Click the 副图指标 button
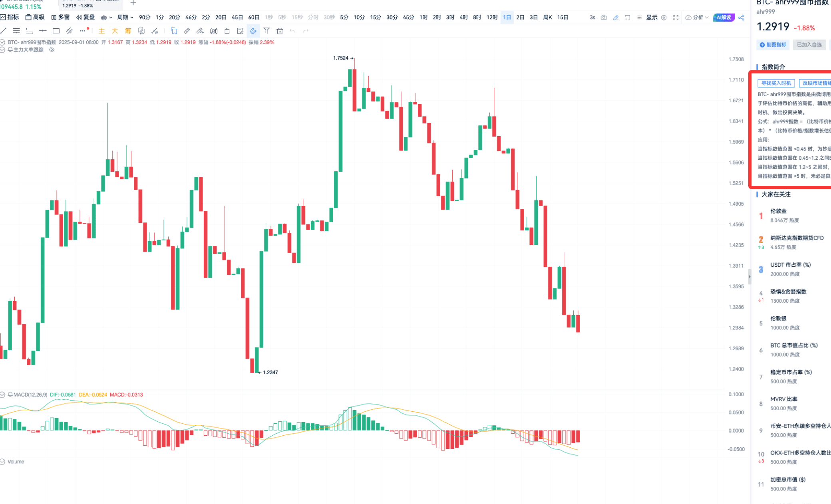Viewport: 831px width, 504px height. tap(773, 45)
